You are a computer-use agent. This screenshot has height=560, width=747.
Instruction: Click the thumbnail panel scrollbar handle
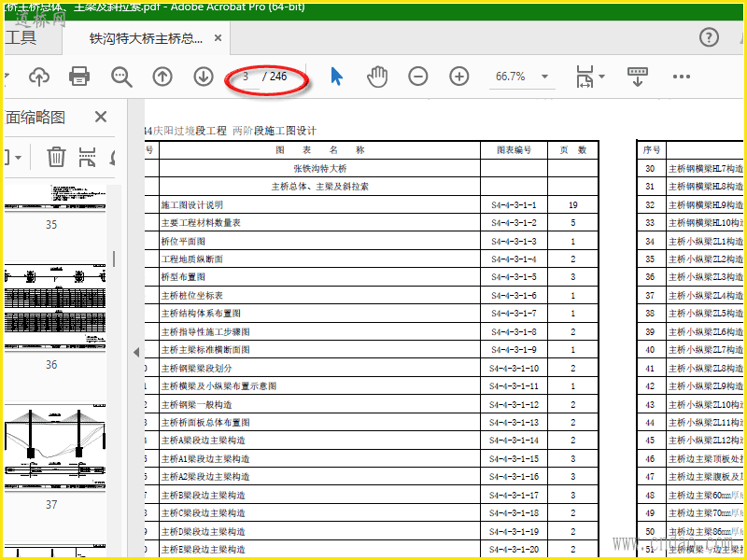[x=114, y=259]
